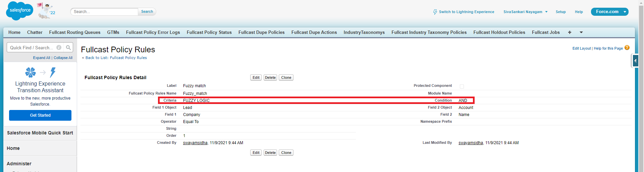Click the top Edit button

point(256,77)
